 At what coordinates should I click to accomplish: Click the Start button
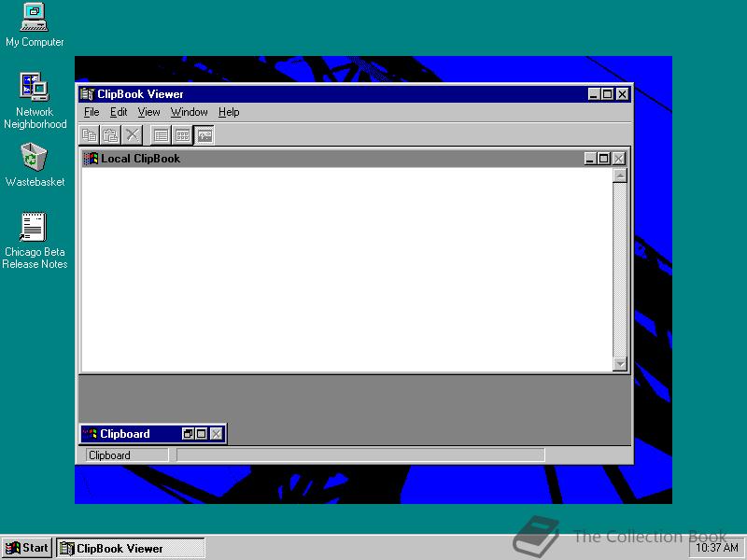coord(27,548)
